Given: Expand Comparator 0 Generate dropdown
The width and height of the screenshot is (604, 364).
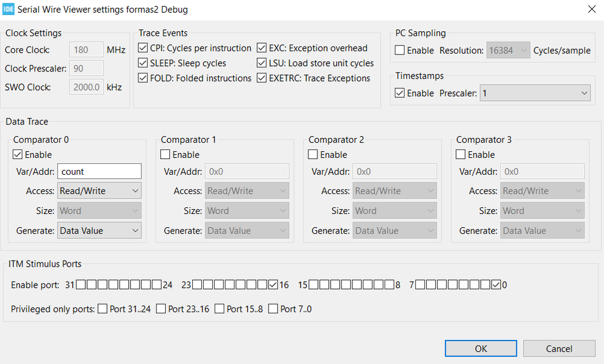Looking at the screenshot, I should tap(99, 230).
